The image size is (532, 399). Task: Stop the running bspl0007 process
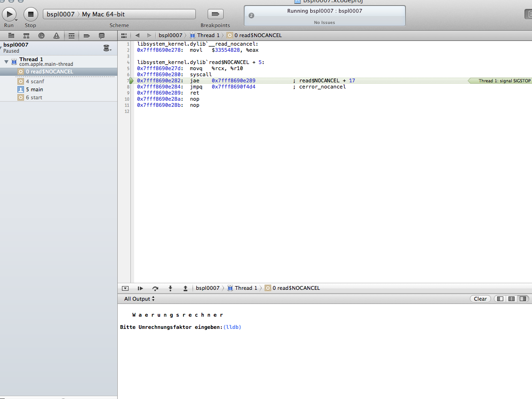(x=31, y=14)
